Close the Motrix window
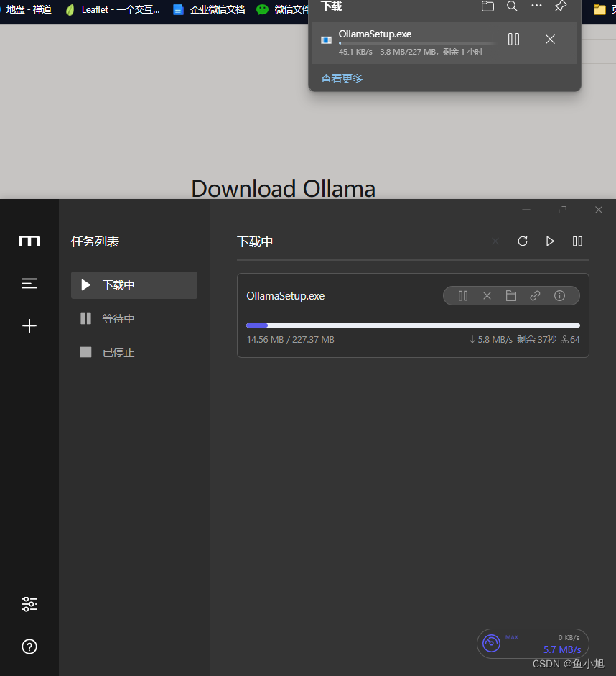This screenshot has height=676, width=616. (599, 210)
